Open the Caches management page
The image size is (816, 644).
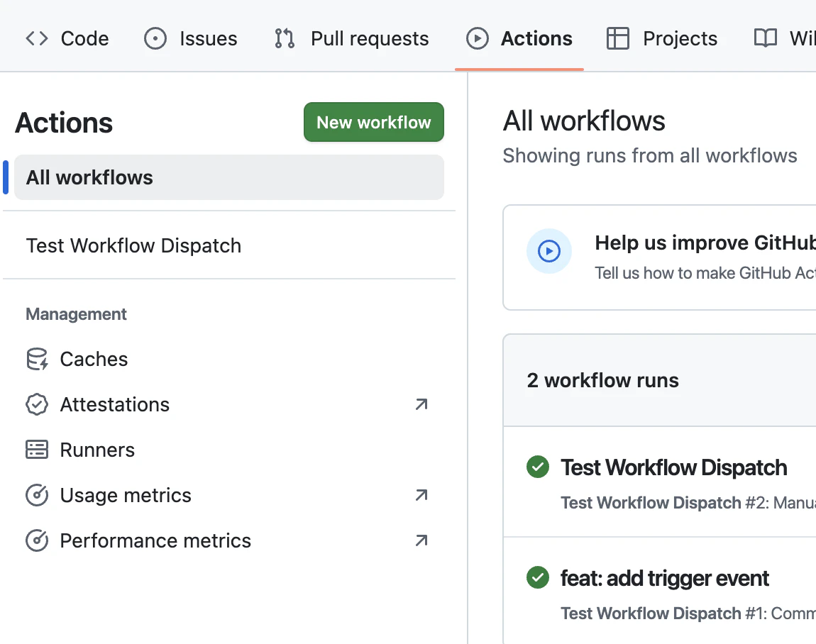[94, 360]
